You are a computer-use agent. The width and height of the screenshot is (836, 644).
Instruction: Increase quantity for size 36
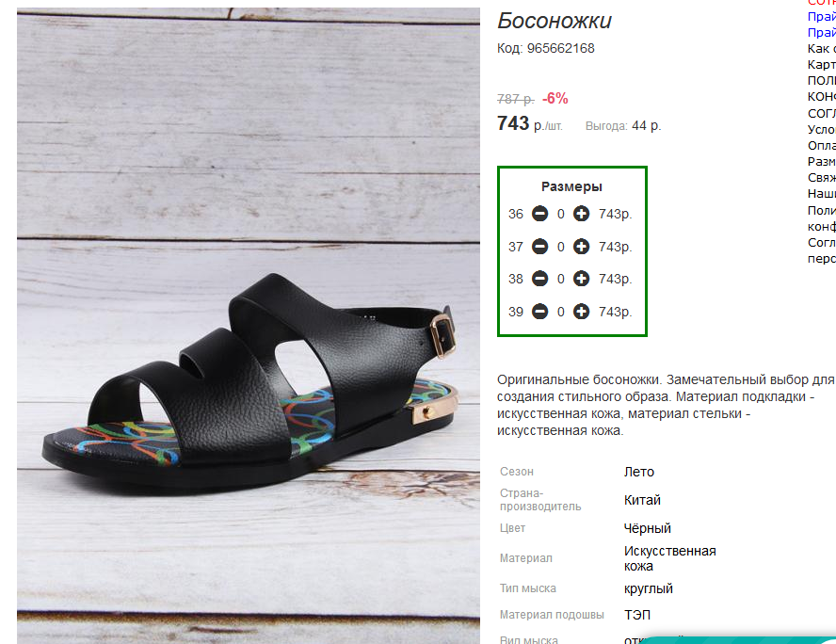(581, 214)
